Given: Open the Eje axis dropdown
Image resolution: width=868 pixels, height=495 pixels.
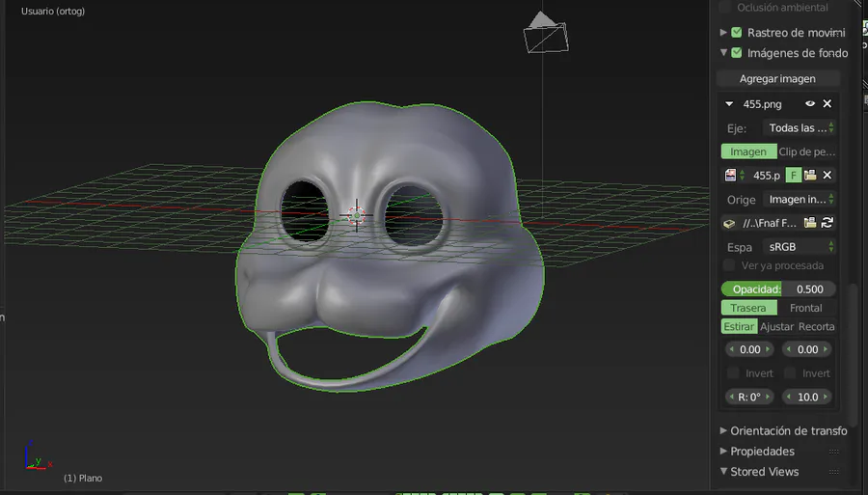Looking at the screenshot, I should (799, 128).
